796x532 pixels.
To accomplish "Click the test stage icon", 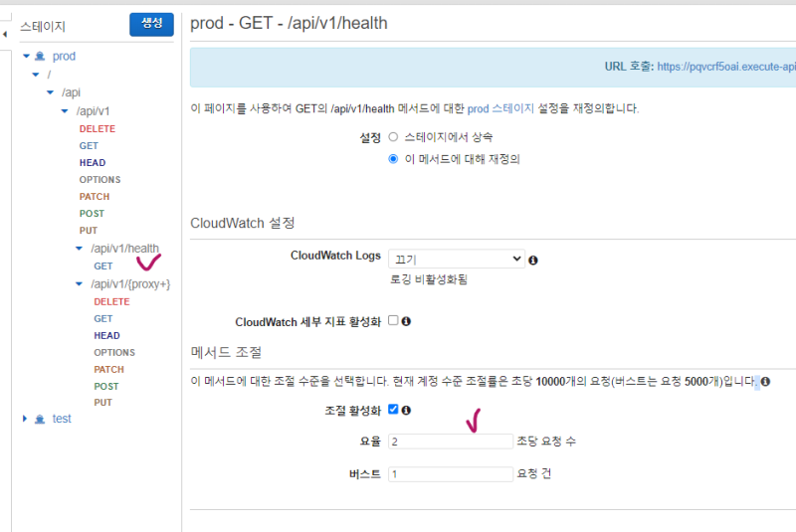I will click(40, 419).
